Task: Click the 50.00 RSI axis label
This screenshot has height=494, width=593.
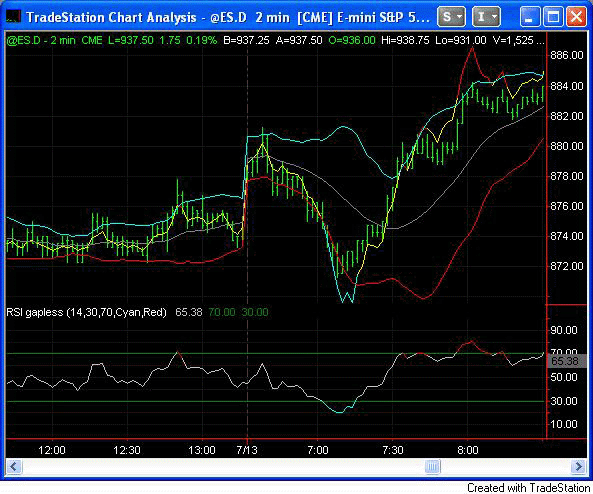Action: coord(564,377)
